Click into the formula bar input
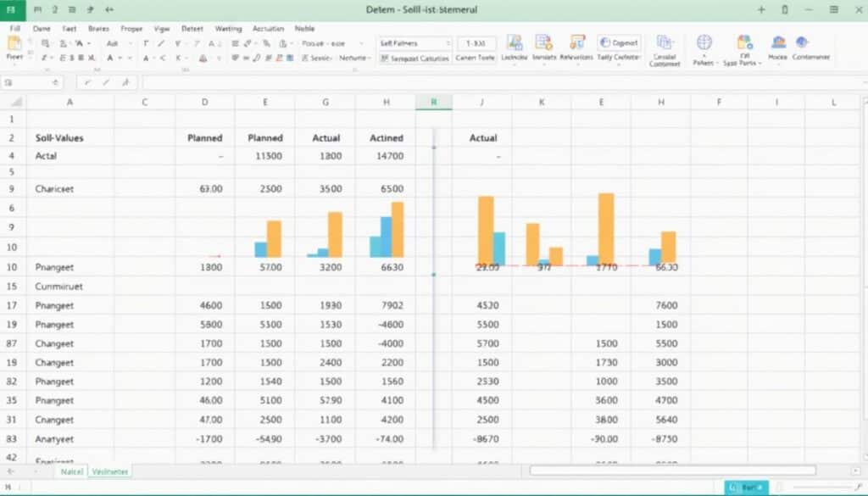Screen dimensions: 868x496 point(501,82)
